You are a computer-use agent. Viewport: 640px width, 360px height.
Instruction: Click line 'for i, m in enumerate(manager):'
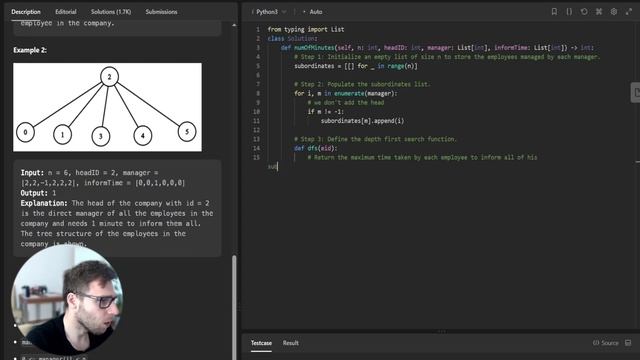pyautogui.click(x=346, y=93)
